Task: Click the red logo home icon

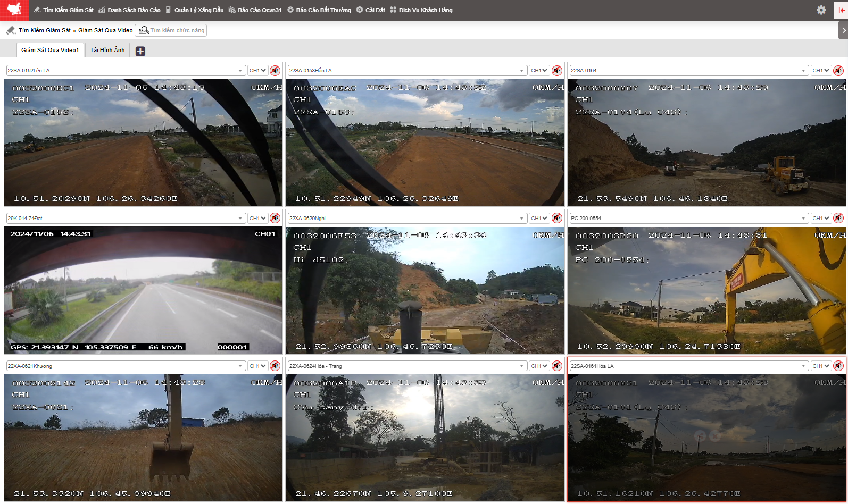Action: point(14,10)
